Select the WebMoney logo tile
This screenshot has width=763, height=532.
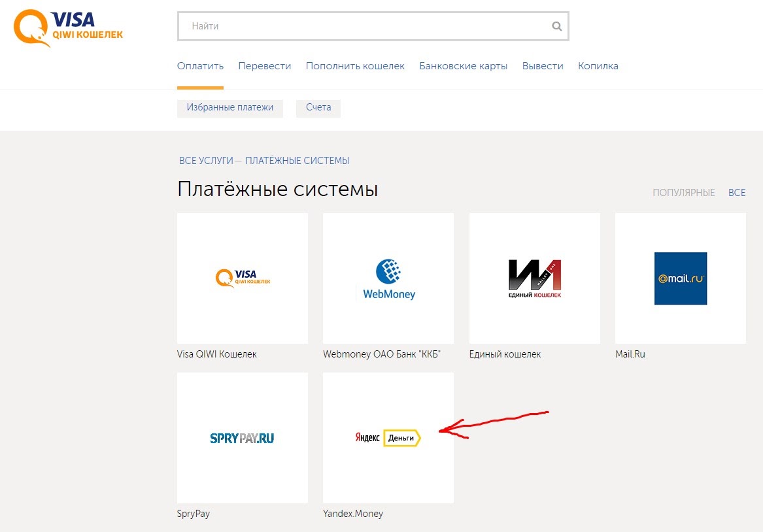point(388,278)
